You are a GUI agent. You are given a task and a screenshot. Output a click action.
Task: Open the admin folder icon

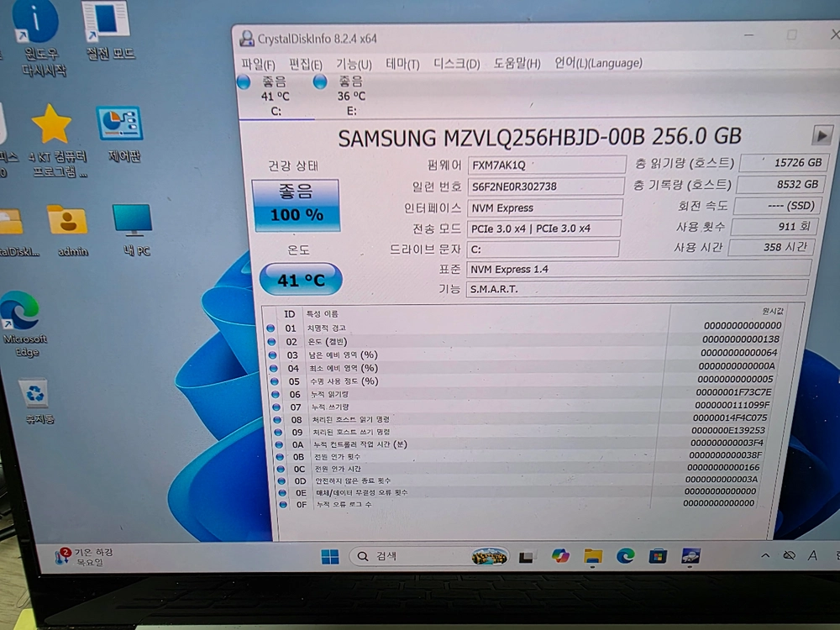point(68,230)
